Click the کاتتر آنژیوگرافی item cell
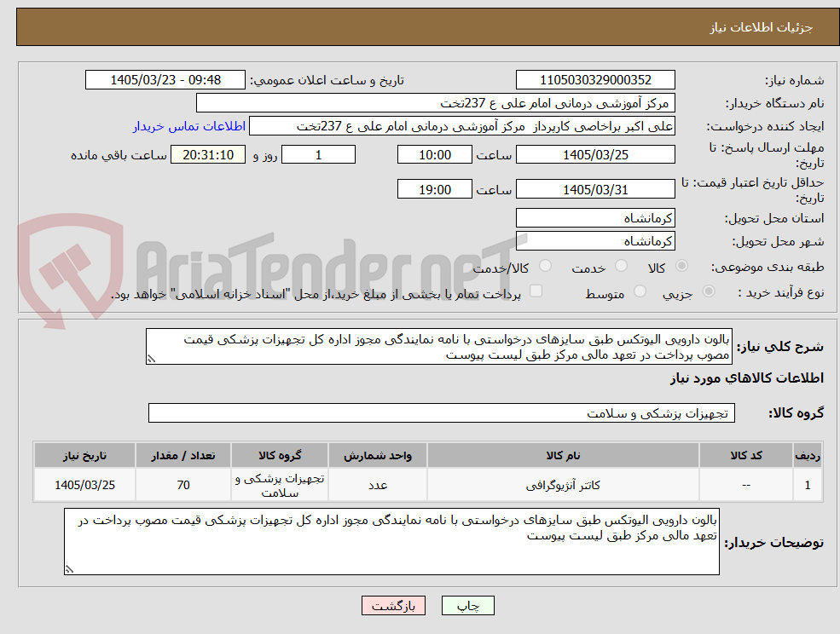 tap(563, 485)
